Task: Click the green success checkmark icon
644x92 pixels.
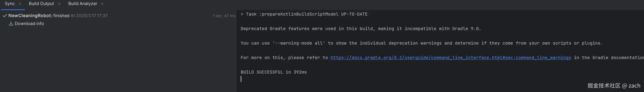Action: pos(4,16)
